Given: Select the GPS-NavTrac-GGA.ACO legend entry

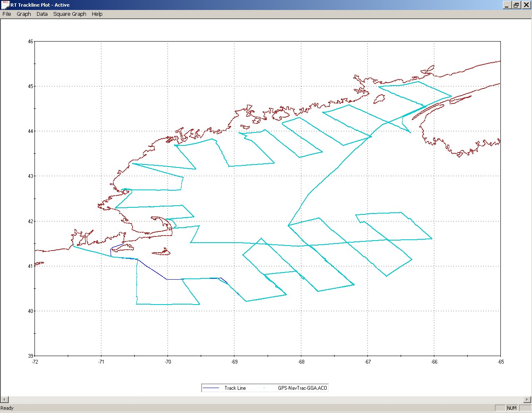Looking at the screenshot, I should click(x=302, y=388).
